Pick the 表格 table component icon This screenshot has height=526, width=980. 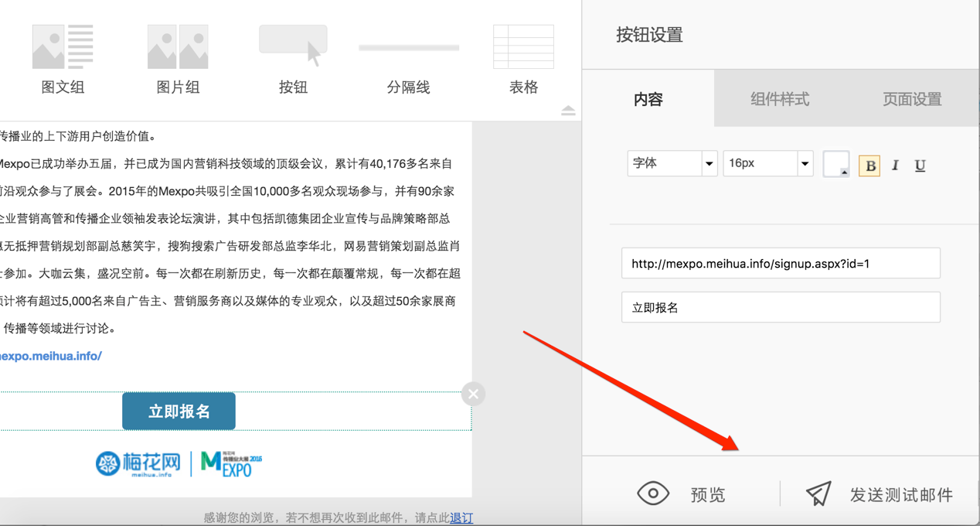pos(523,47)
